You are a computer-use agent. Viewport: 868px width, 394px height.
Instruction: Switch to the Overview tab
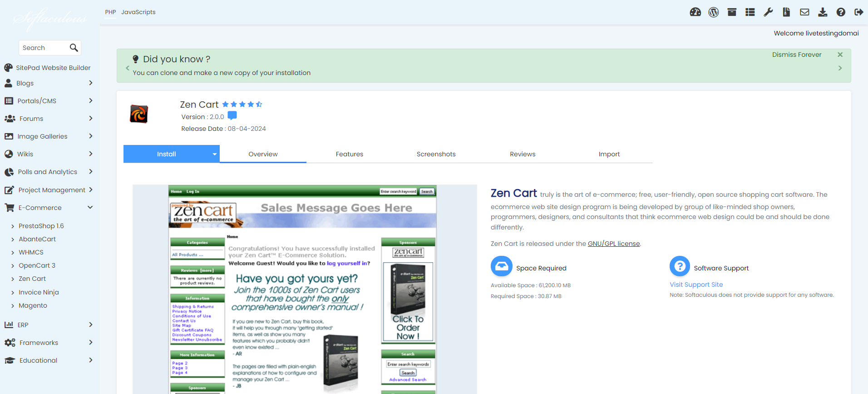click(263, 154)
